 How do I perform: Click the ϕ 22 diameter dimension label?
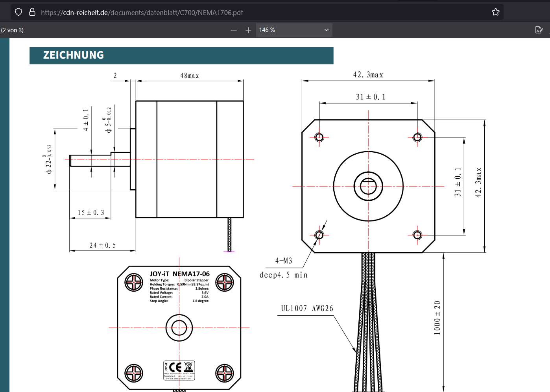pos(47,159)
